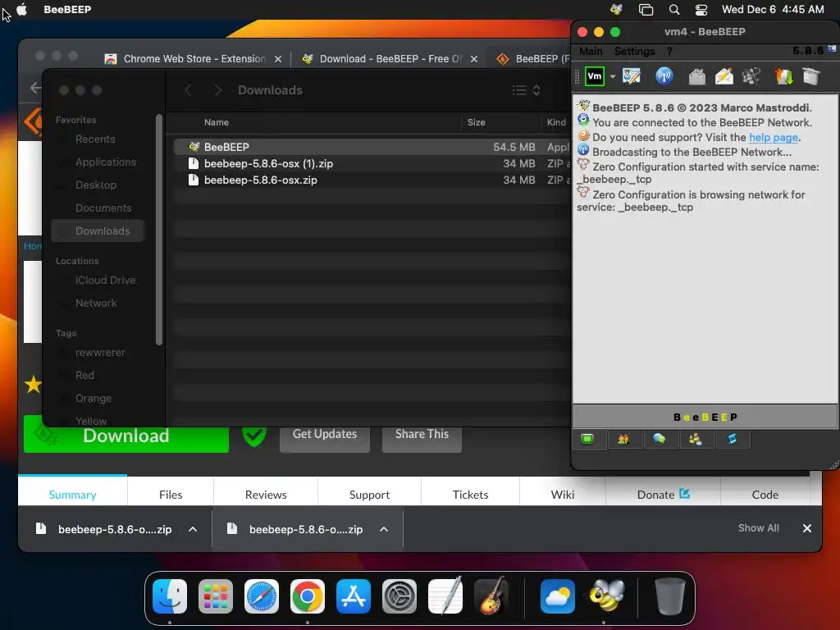Image resolution: width=840 pixels, height=630 pixels.
Task: Open Network in the Finder sidebar
Action: point(96,304)
